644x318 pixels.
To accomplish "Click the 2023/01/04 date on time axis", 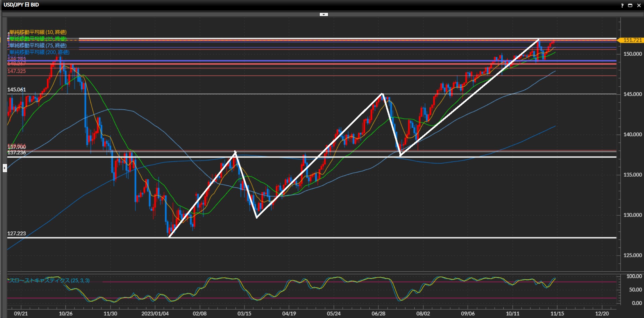I will (x=155, y=314).
